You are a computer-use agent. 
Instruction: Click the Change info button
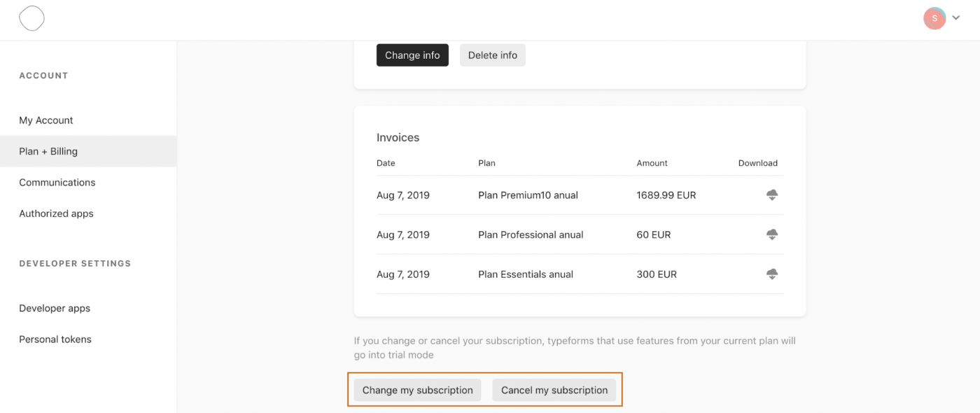pos(412,55)
